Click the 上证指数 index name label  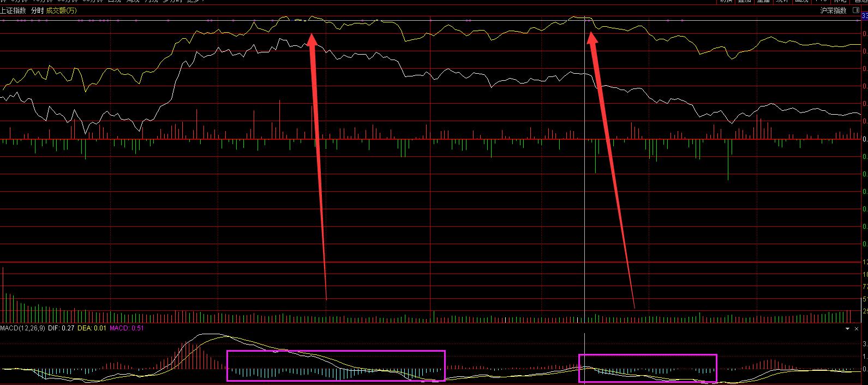(x=14, y=11)
